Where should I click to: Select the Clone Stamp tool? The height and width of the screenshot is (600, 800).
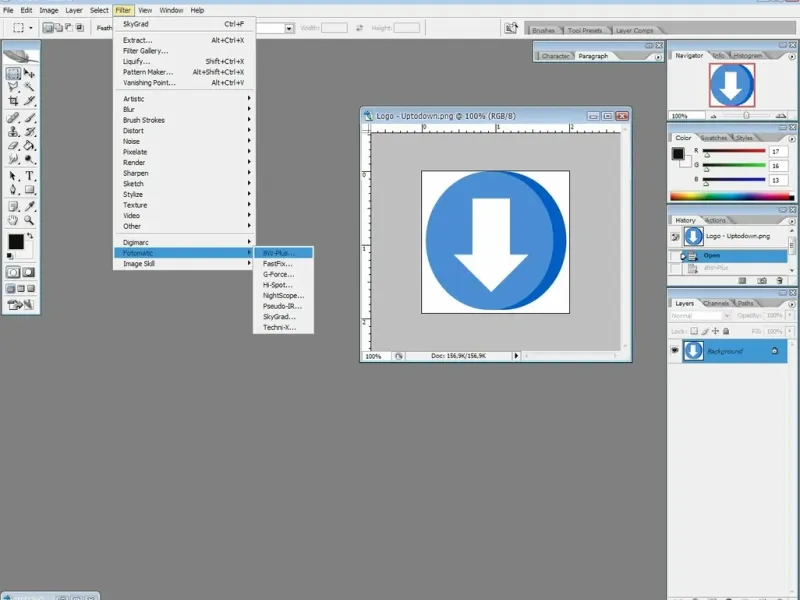(13, 132)
